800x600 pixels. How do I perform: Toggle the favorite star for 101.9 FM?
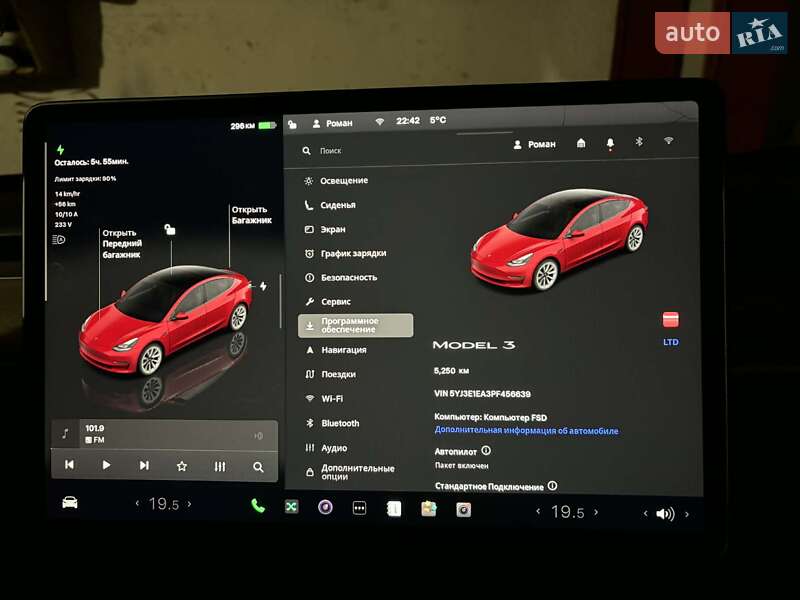click(184, 464)
